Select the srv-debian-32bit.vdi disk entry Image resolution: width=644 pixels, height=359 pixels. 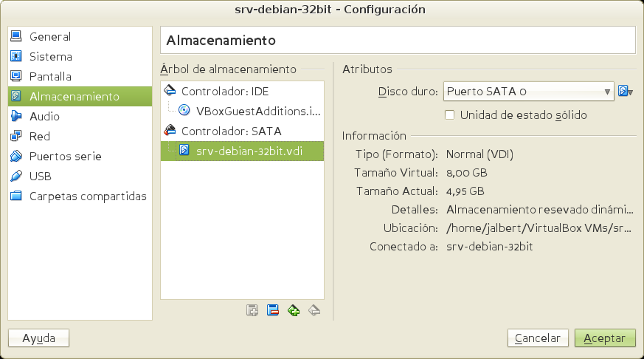249,151
